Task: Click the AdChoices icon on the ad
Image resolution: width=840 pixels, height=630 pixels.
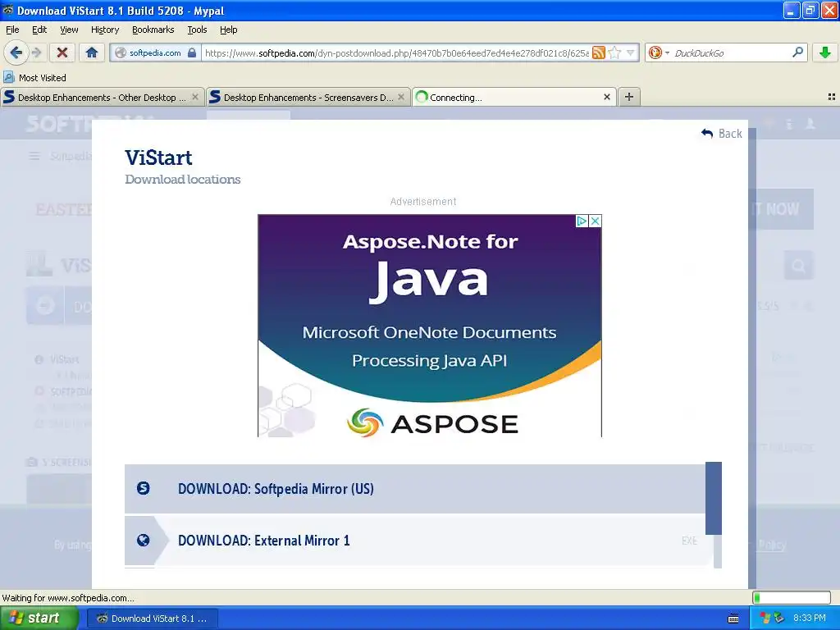Action: pyautogui.click(x=582, y=221)
